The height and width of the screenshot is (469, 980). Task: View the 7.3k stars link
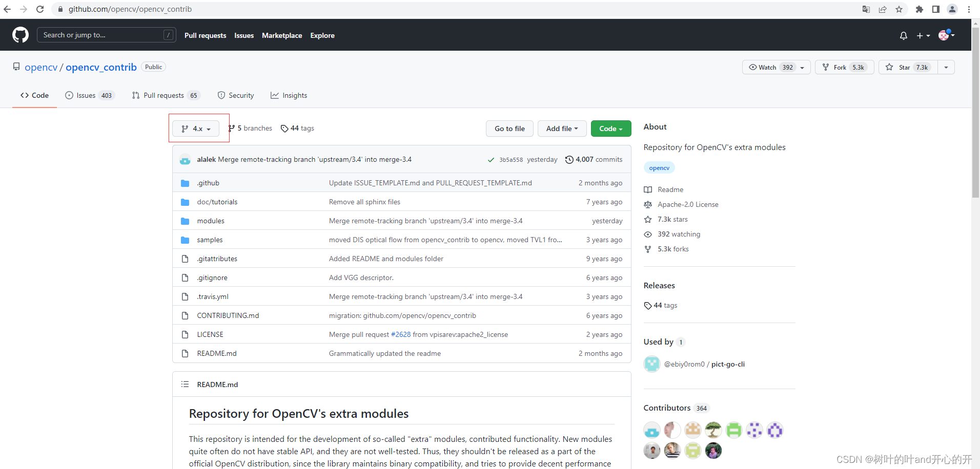point(666,219)
